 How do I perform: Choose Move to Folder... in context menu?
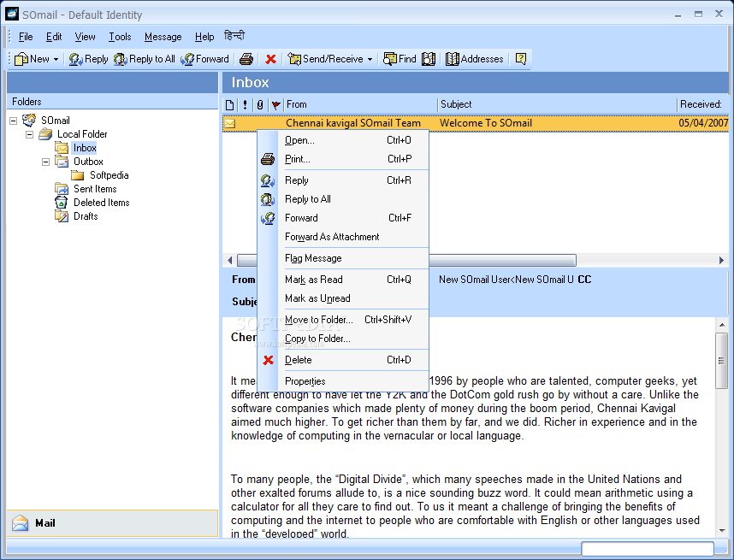coord(343,320)
